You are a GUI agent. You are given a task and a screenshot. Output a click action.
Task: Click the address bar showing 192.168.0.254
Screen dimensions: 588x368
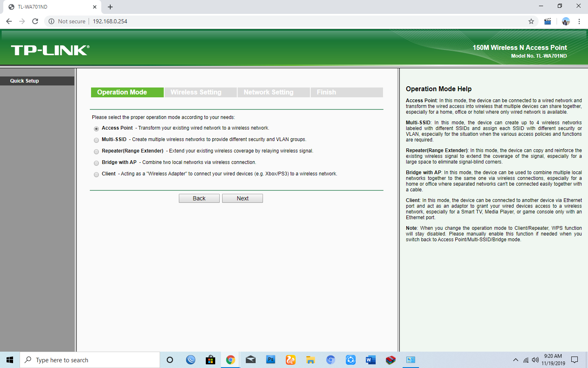[x=110, y=21]
